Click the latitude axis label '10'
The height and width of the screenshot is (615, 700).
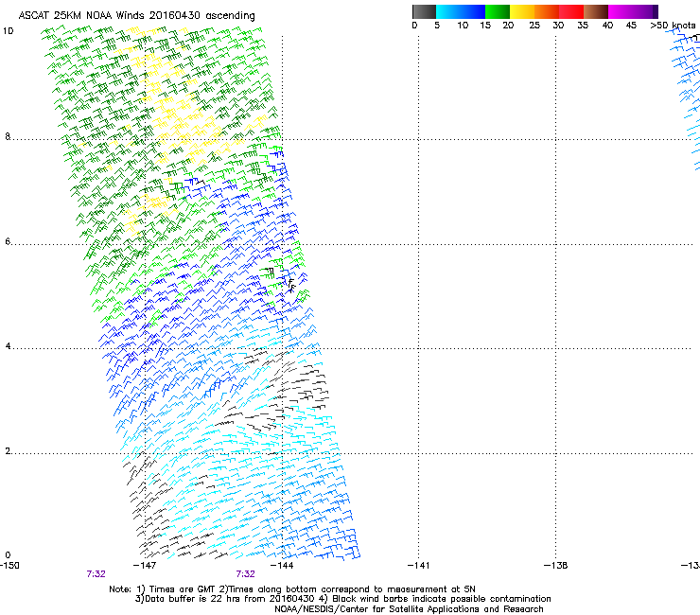pyautogui.click(x=8, y=31)
